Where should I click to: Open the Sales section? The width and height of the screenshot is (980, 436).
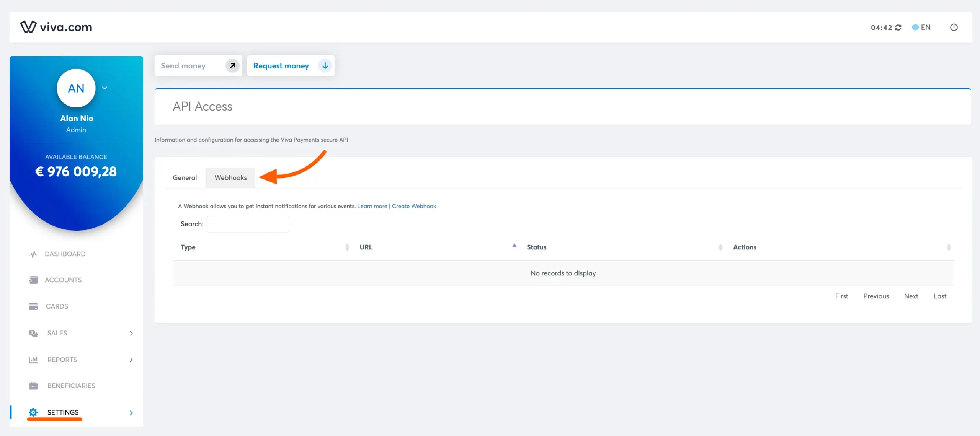[57, 333]
